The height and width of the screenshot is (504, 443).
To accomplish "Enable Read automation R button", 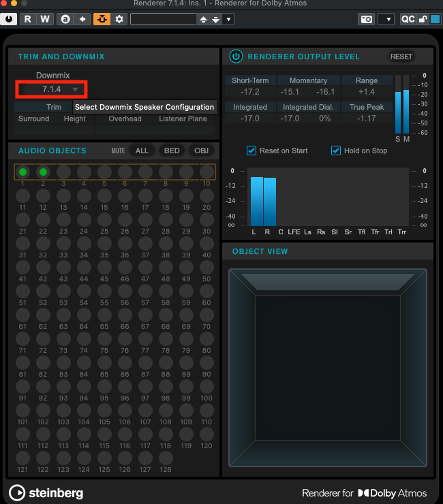I will [28, 19].
